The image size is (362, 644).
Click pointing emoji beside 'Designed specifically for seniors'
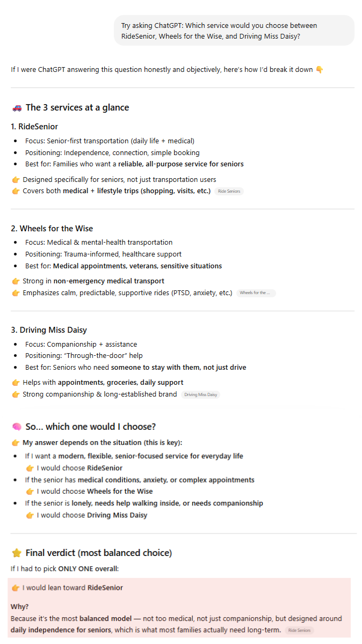(16, 179)
